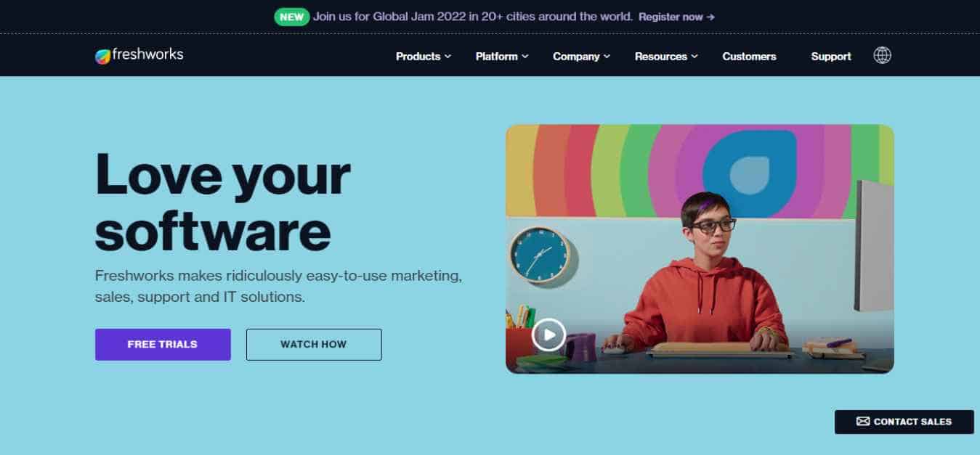This screenshot has width=980, height=455.
Task: Expand the Platform dropdown chevron
Action: coord(525,56)
